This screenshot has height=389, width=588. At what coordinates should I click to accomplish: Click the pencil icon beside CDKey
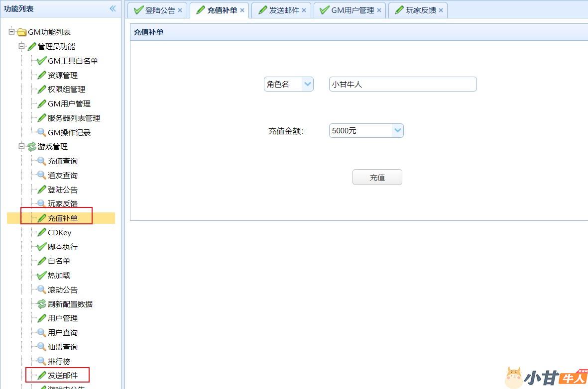pos(42,232)
